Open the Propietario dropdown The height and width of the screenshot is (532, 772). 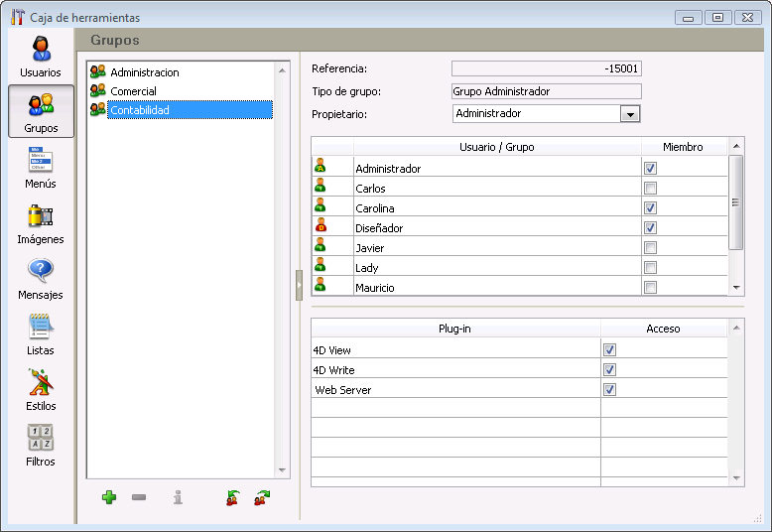(629, 114)
